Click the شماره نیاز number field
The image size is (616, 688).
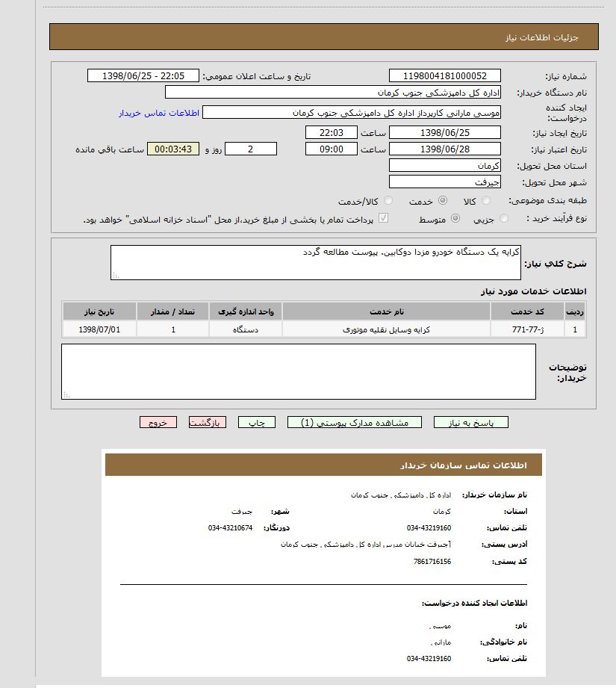[x=445, y=76]
